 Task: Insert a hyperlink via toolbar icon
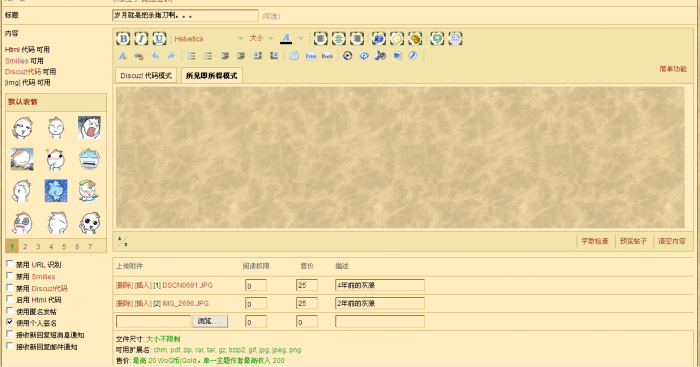[x=379, y=38]
